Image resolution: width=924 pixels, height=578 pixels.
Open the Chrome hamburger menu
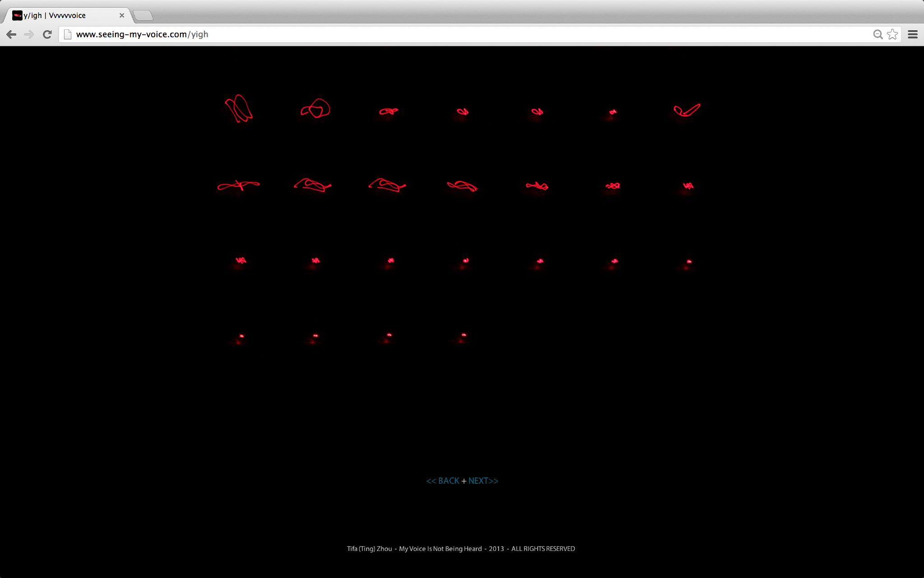point(913,34)
